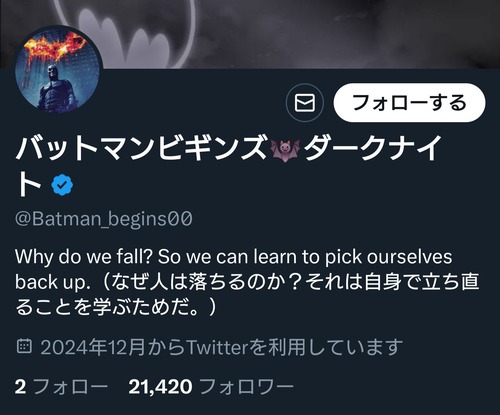Screen dimensions: 500x415
Task: Tap the フォロワー label text
Action: (x=246, y=387)
